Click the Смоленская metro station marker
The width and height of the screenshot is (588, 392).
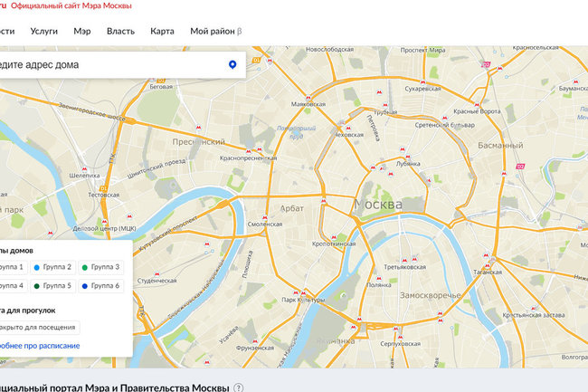(263, 215)
